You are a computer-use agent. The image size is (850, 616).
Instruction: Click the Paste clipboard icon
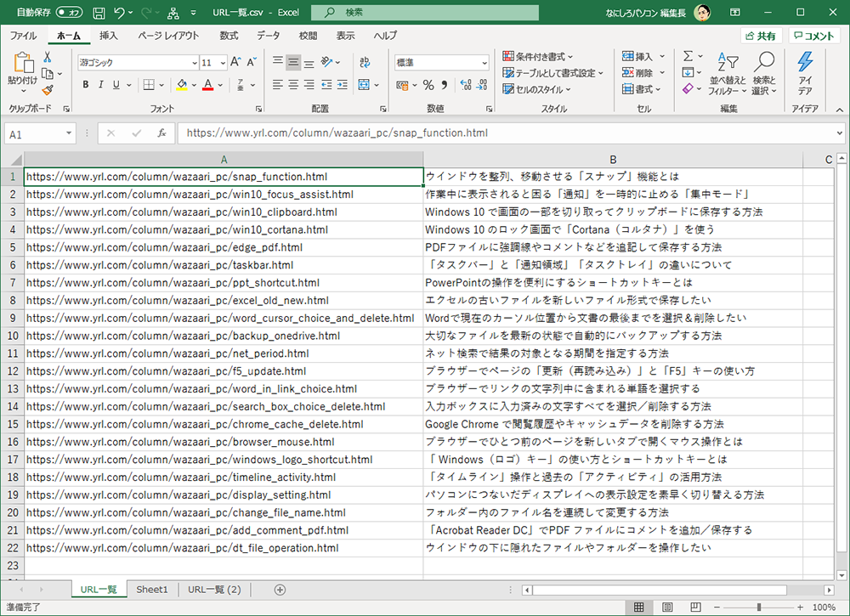point(23,62)
